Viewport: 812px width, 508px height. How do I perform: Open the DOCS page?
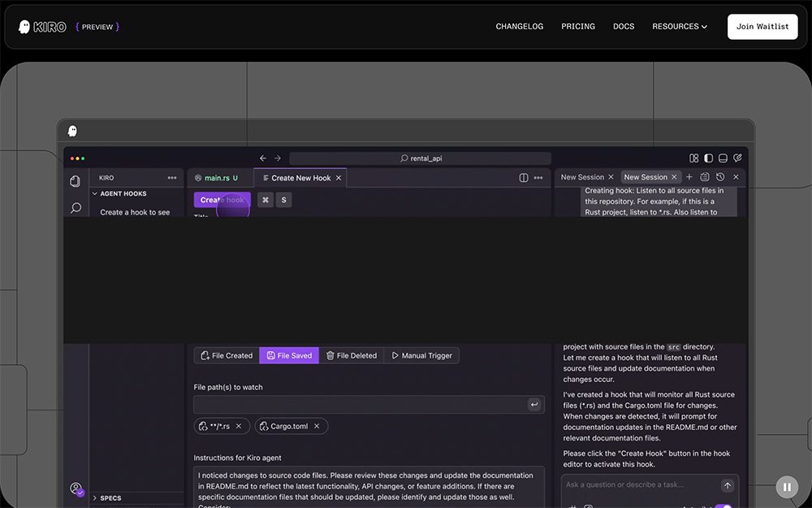(624, 27)
